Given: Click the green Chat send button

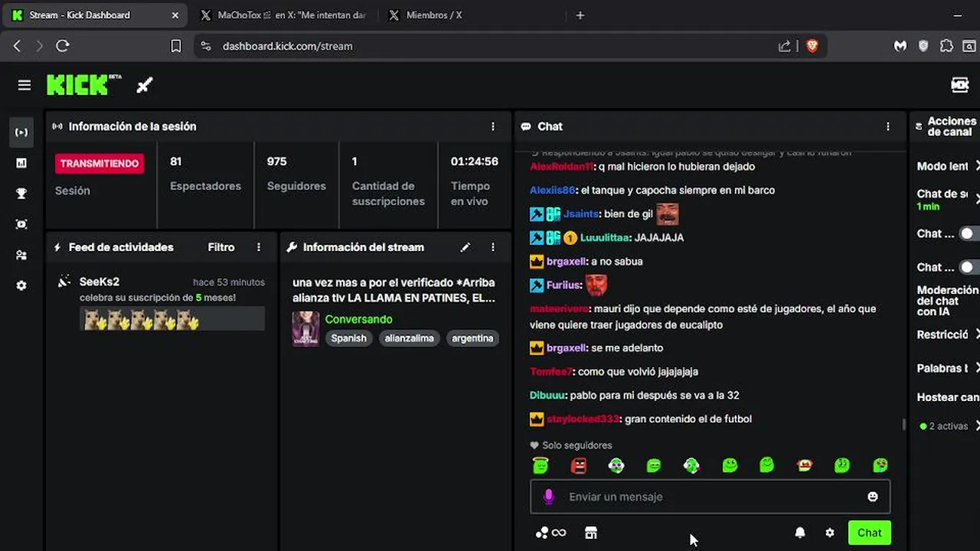Looking at the screenshot, I should (x=869, y=533).
